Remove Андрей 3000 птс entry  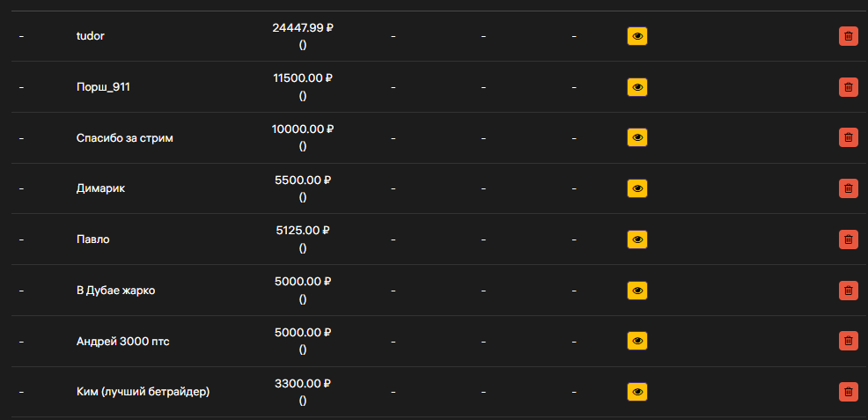point(848,342)
